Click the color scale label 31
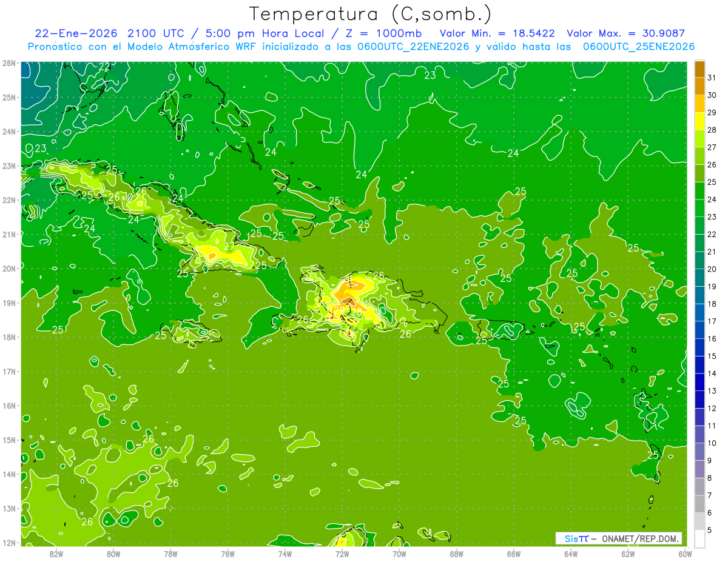Image resolution: width=728 pixels, height=562 pixels. coord(712,77)
